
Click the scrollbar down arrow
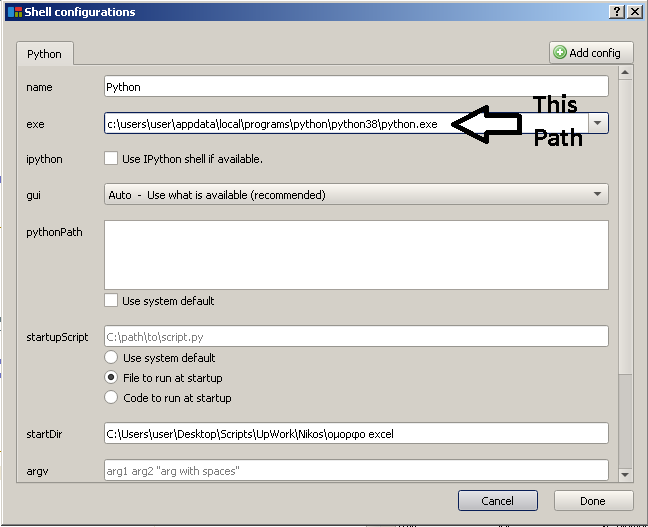625,475
